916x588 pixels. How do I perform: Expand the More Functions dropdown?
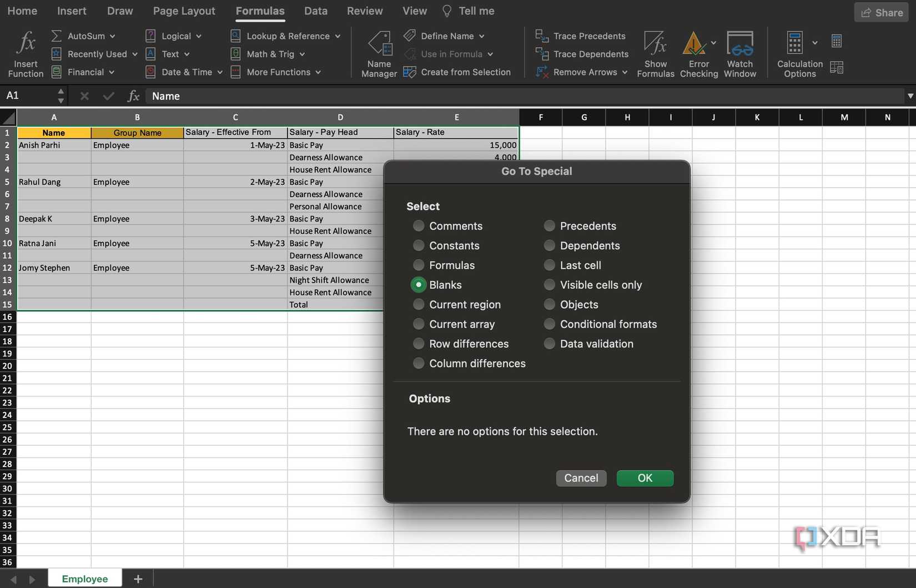(x=276, y=72)
